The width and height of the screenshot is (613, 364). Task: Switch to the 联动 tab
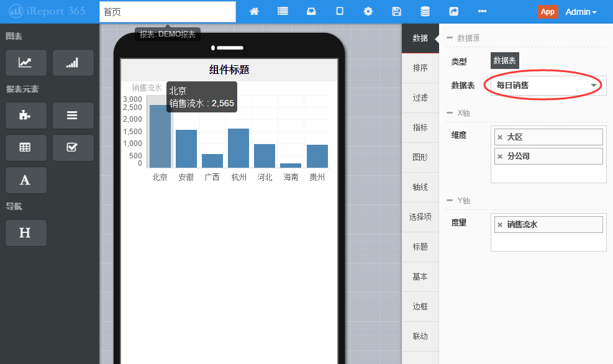pyautogui.click(x=420, y=336)
